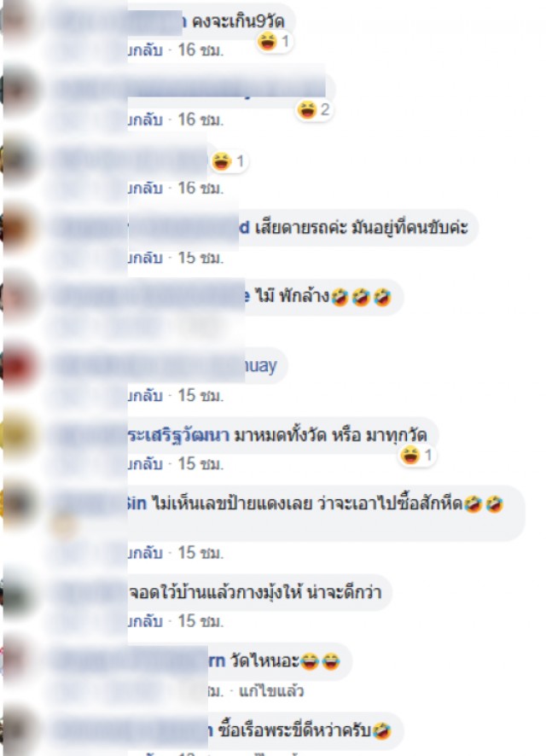Open 15 ชม. timestamp under 'ไม่เห็นเลขป้ายแดงเลย' comment
Image resolution: width=546 pixels, height=756 pixels.
[200, 553]
